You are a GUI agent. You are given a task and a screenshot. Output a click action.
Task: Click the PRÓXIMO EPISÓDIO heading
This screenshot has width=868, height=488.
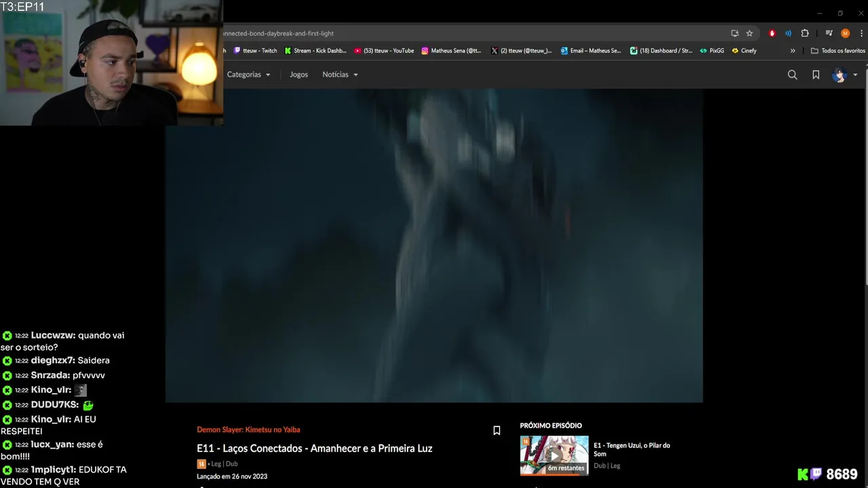[551, 426]
